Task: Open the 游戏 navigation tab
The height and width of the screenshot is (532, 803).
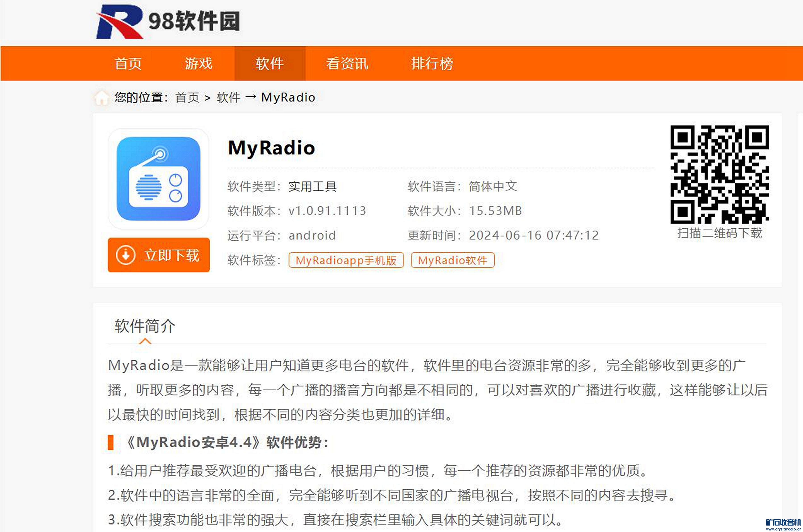Action: tap(199, 64)
